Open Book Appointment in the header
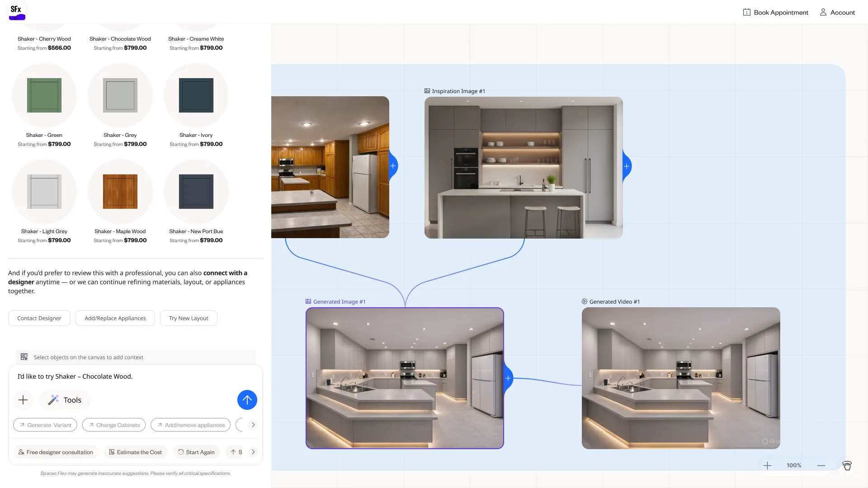Viewport: 868px width, 488px height. [775, 12]
